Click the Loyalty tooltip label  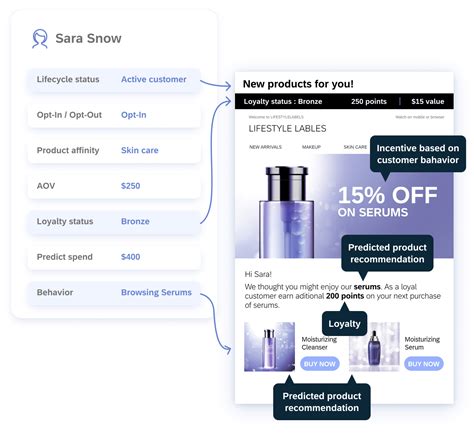click(344, 324)
